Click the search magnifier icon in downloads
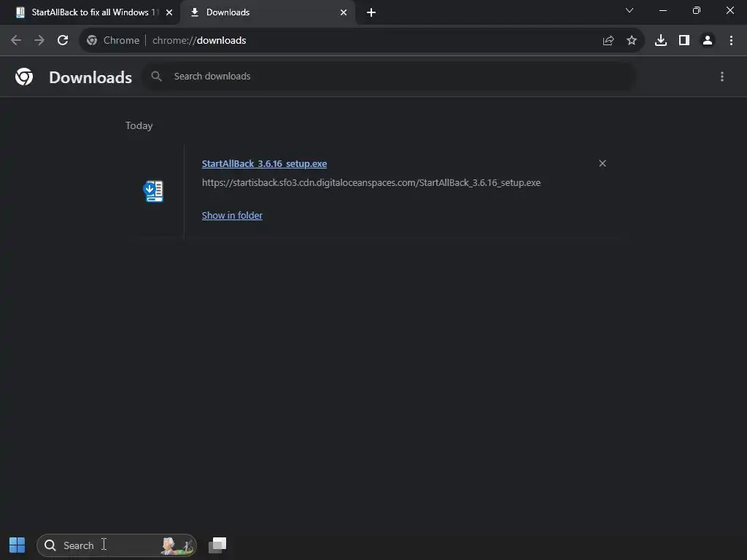The width and height of the screenshot is (747, 560). click(x=156, y=76)
